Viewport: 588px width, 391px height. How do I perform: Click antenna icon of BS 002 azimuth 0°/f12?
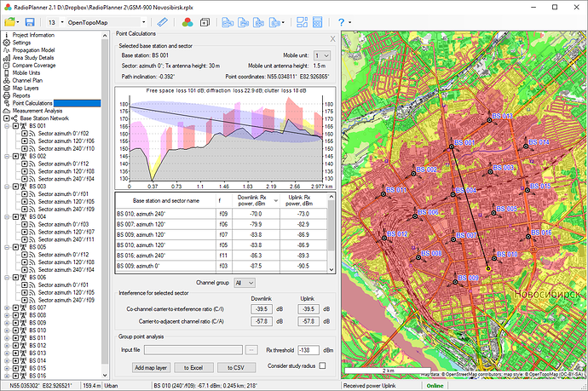click(x=32, y=164)
